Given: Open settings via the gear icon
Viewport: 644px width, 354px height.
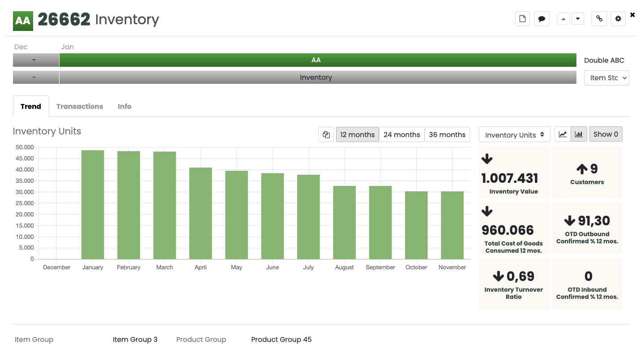Looking at the screenshot, I should coord(618,19).
